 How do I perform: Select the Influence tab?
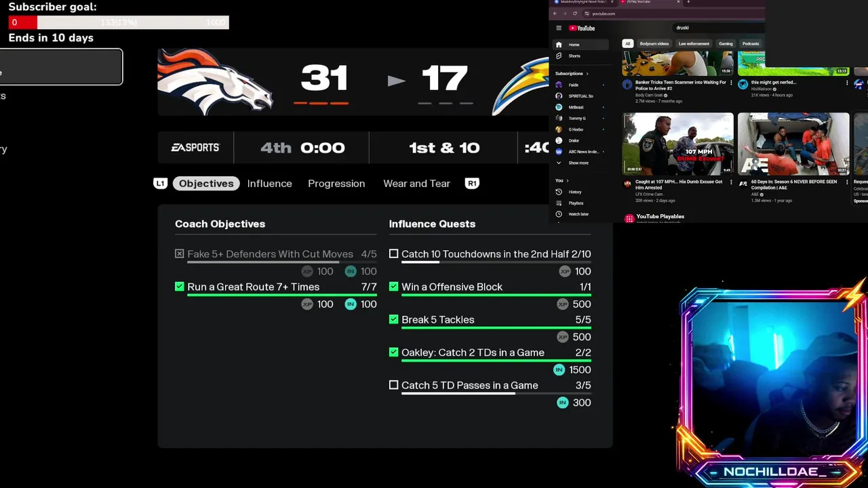tap(269, 184)
